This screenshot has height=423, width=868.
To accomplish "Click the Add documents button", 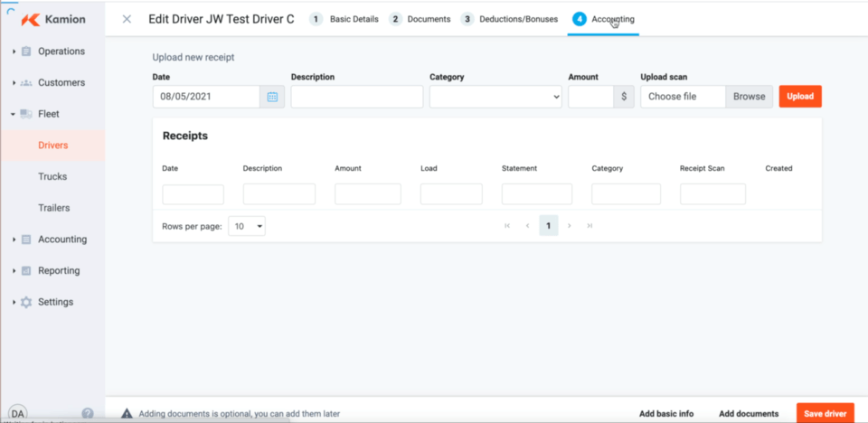I will coord(749,414).
